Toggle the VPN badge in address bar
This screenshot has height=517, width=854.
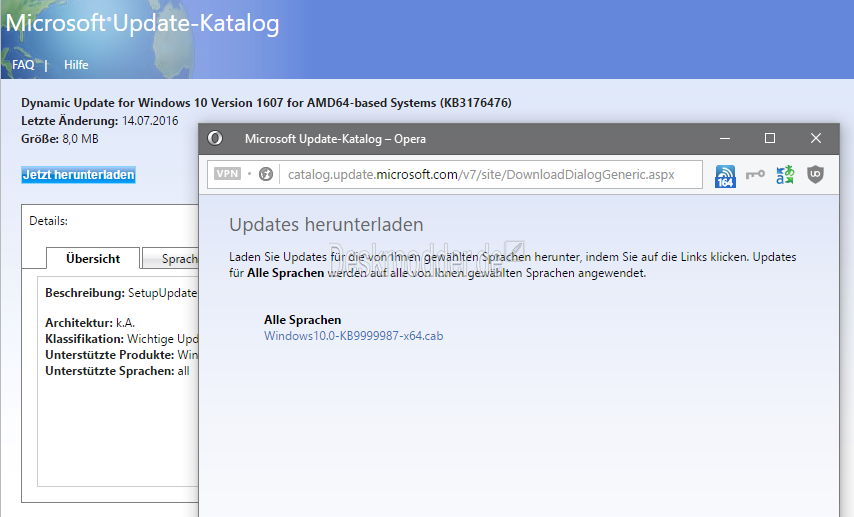coord(227,174)
